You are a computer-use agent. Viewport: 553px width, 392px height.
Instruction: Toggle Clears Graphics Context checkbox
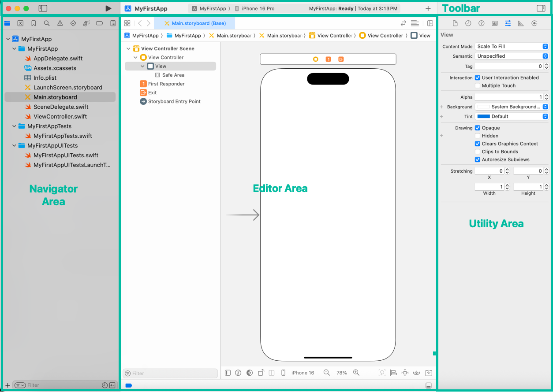point(478,144)
